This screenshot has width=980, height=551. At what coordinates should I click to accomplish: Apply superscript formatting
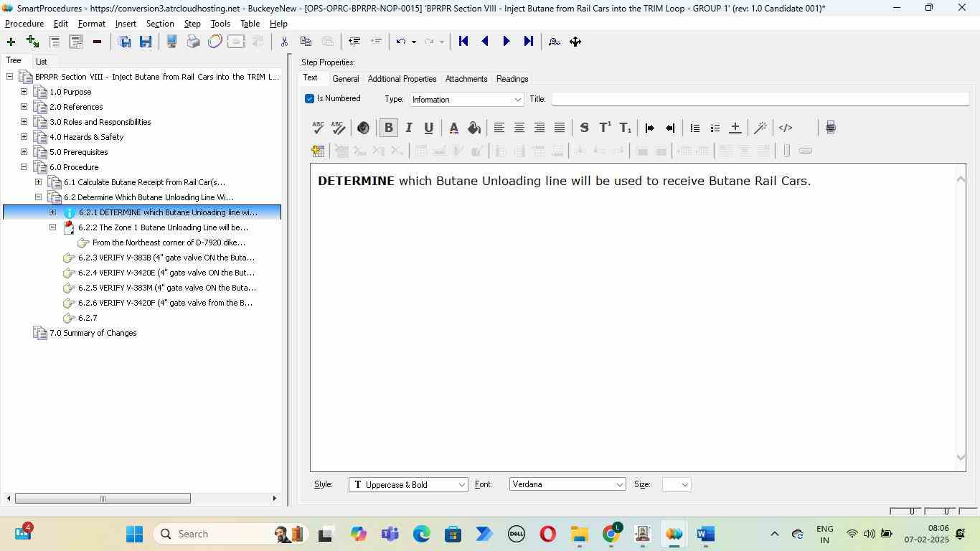coord(605,128)
